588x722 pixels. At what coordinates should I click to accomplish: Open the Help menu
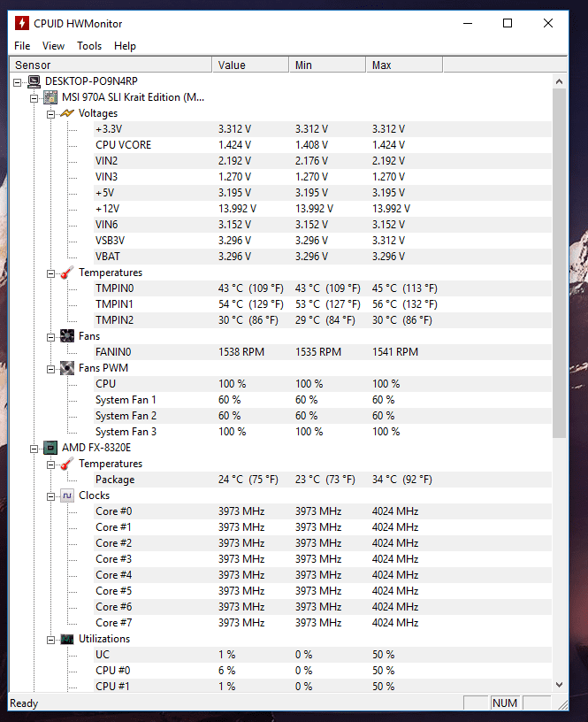(x=125, y=46)
